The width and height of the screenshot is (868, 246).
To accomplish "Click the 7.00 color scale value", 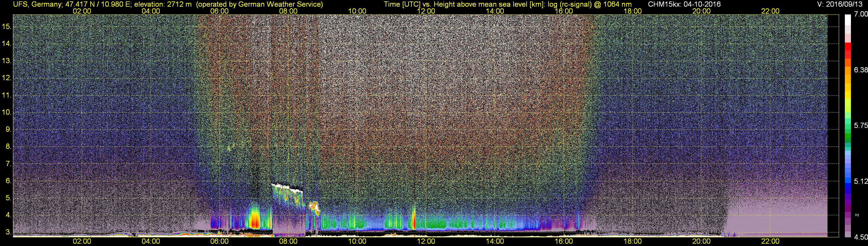I will (x=860, y=14).
